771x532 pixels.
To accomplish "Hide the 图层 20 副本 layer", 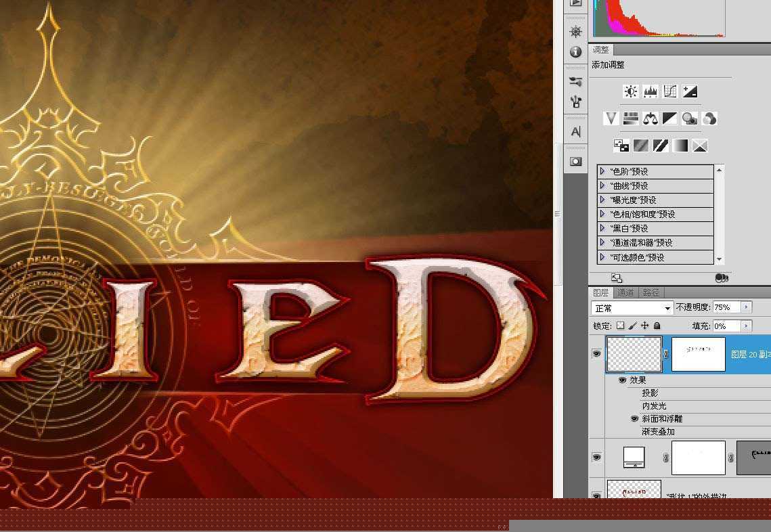I will tap(596, 354).
